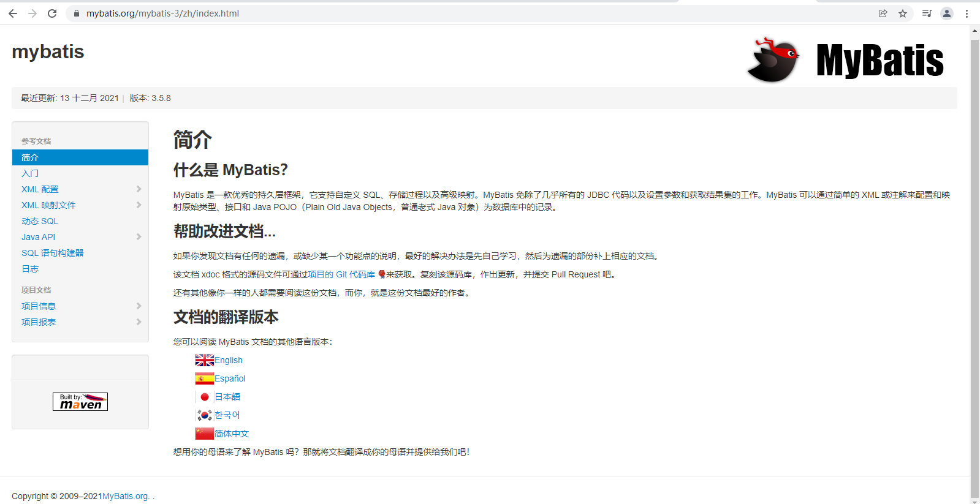Screen dimensions: 980x504
Task: Open the 入门 sidebar page
Action: (30, 173)
